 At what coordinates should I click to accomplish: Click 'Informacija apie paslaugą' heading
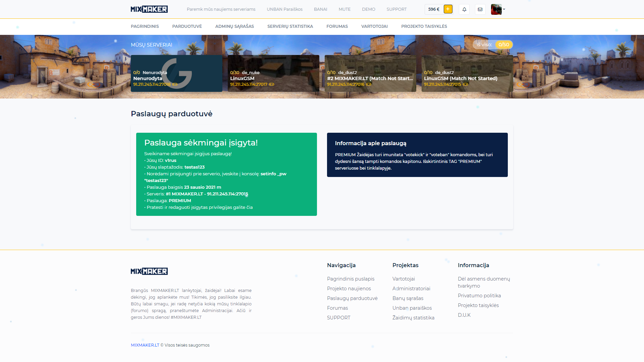[371, 143]
